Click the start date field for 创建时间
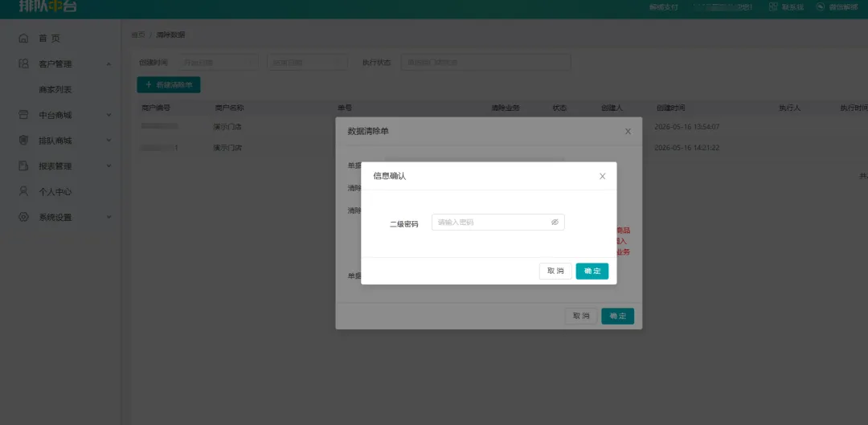This screenshot has height=425, width=868. 218,63
